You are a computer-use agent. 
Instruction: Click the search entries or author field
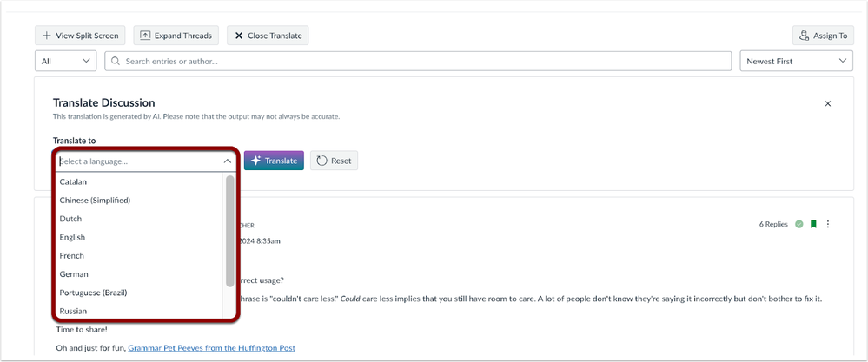pos(417,61)
